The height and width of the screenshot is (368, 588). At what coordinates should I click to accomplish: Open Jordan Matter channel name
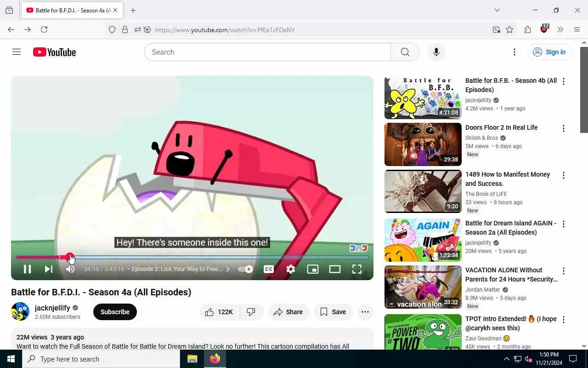pos(482,290)
